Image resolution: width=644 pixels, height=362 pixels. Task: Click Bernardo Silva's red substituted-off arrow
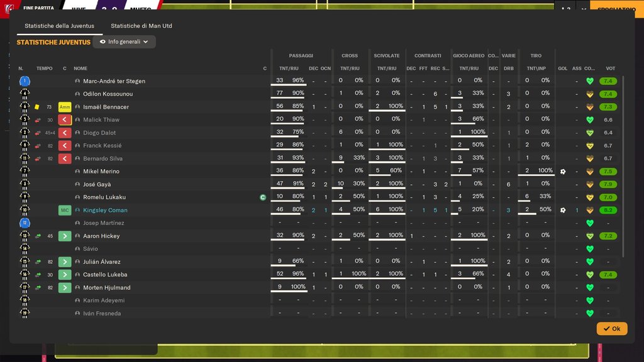click(x=65, y=159)
